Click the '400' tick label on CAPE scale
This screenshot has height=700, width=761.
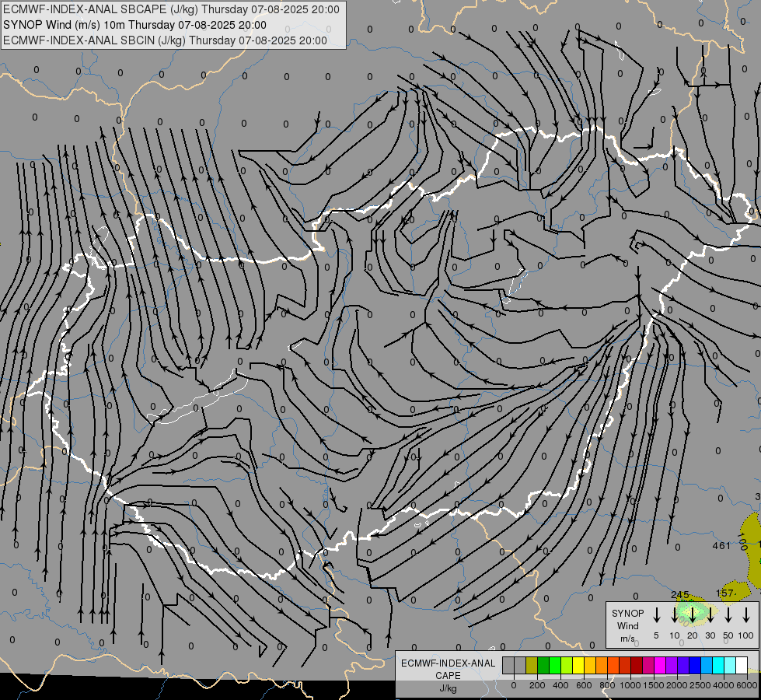point(560,685)
